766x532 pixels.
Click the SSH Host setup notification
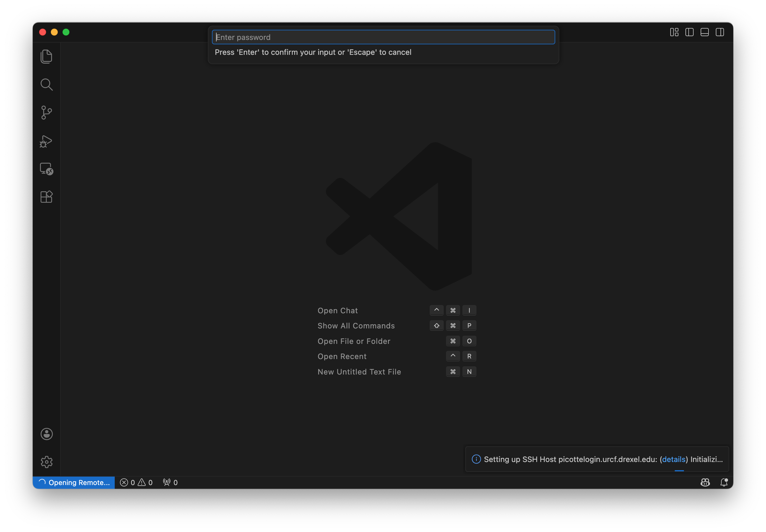point(567,459)
